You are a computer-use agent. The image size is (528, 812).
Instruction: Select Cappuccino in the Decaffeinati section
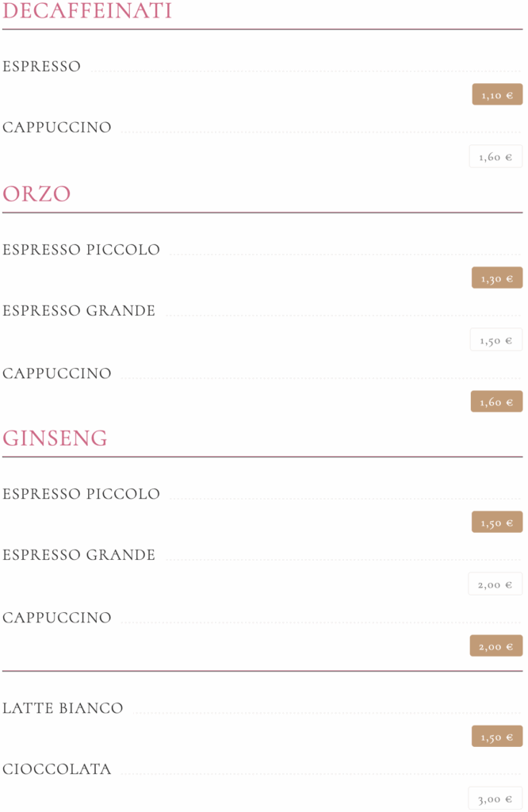pyautogui.click(x=57, y=128)
